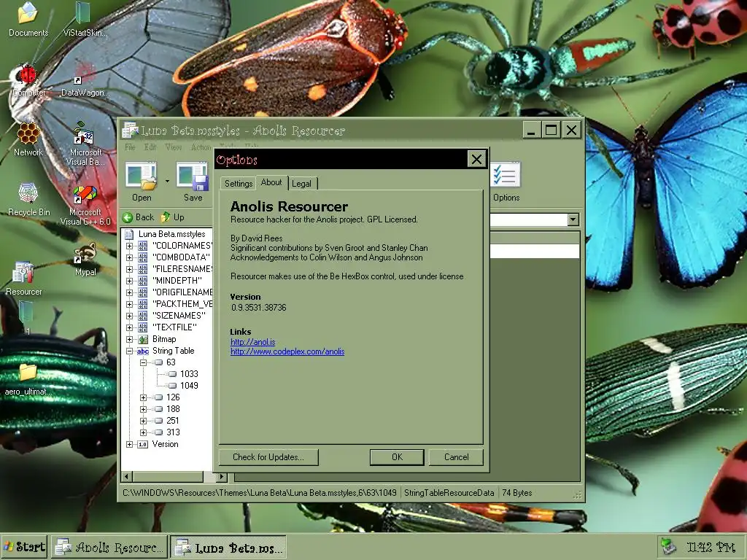The image size is (747, 560).
Task: Expand the "FILERESNAMES" tree node
Action: tap(129, 269)
